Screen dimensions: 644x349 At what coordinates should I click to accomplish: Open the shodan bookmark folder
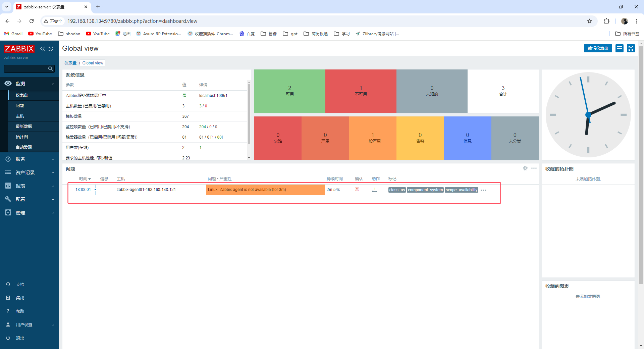point(69,34)
